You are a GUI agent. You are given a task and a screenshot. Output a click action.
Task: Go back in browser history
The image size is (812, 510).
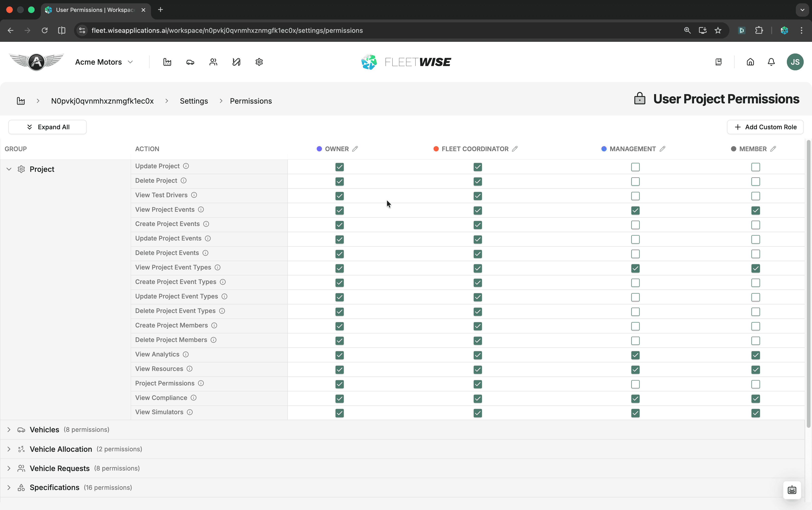coord(10,30)
